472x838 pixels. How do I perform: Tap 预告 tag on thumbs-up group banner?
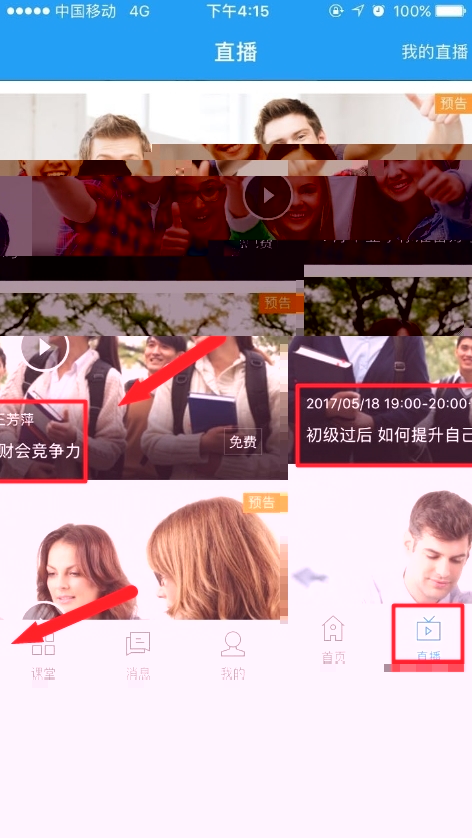pos(453,103)
